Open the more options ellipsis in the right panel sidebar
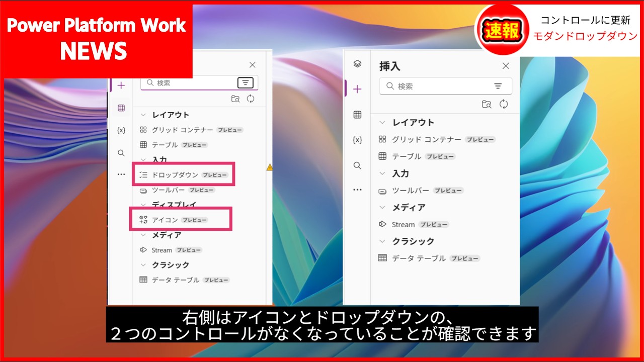The height and width of the screenshot is (362, 644). tap(357, 190)
